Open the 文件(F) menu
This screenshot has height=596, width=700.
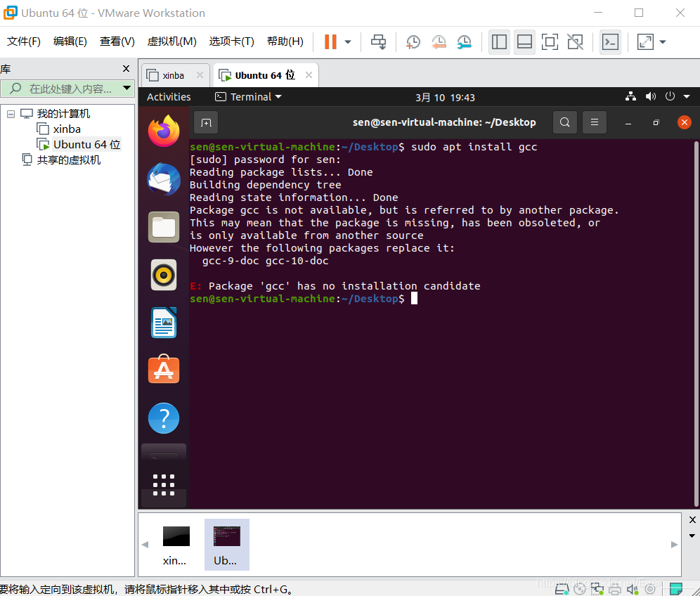coord(24,41)
